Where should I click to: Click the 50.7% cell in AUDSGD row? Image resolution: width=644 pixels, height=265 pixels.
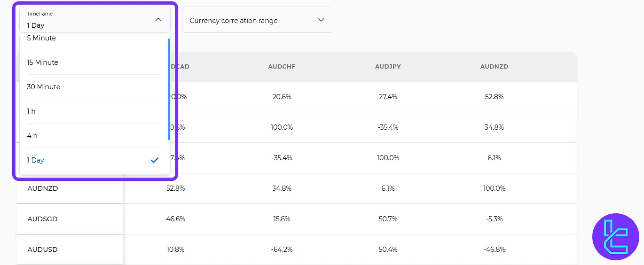pyautogui.click(x=388, y=219)
